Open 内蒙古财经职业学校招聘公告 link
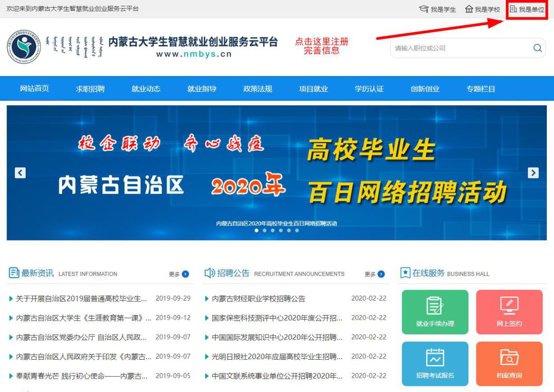Screen dimensions: 554x392 point(259,299)
